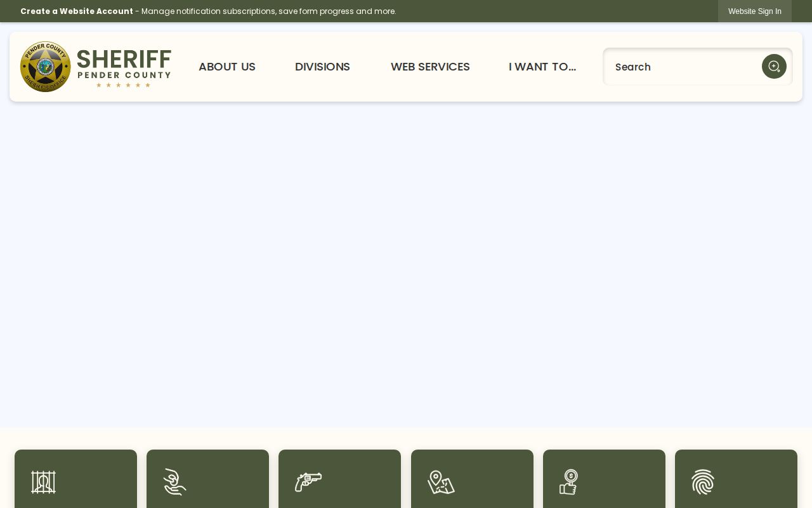Screen dimensions: 812x508
Task: Click the Website Sign In button
Action: click(x=755, y=11)
